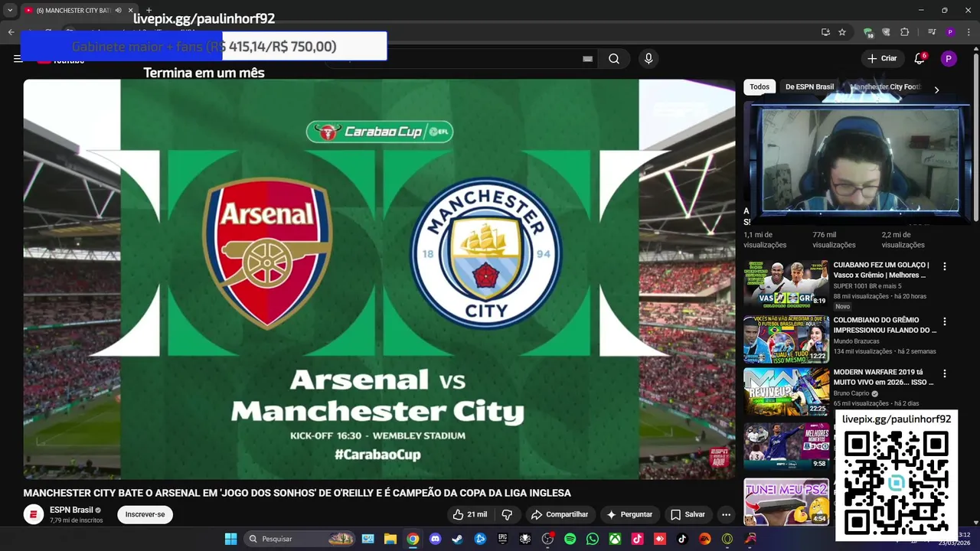This screenshot has width=980, height=551.
Task: Dislike the video with thumbs down
Action: (507, 514)
